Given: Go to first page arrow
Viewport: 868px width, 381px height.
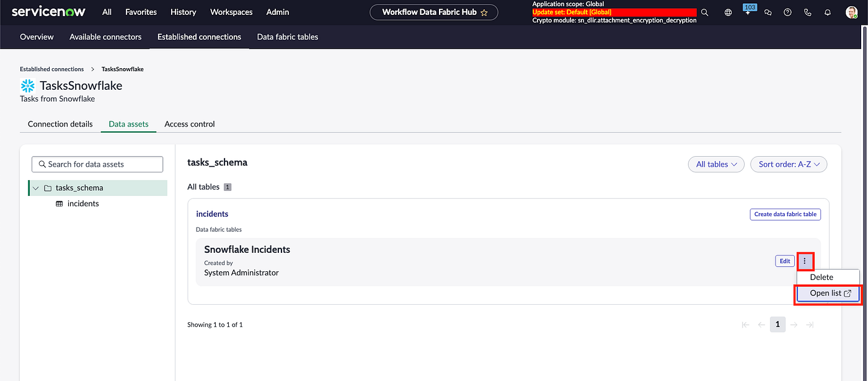Looking at the screenshot, I should click(x=745, y=325).
